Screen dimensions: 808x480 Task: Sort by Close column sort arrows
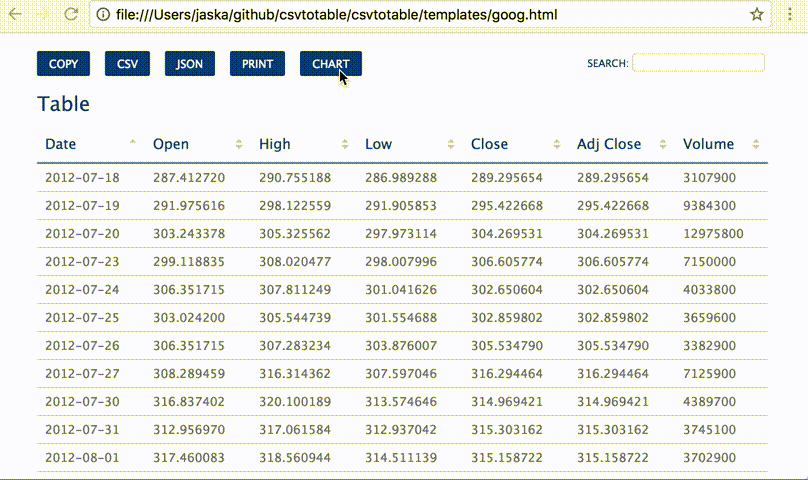click(557, 144)
